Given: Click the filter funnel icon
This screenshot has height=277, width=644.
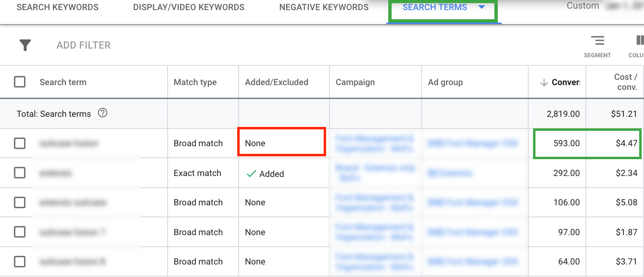Looking at the screenshot, I should pyautogui.click(x=25, y=45).
